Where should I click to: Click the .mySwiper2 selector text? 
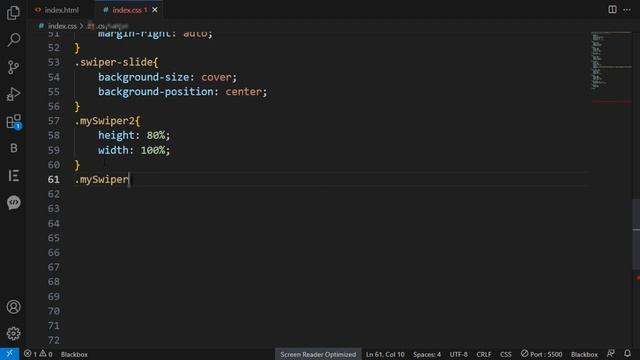click(x=105, y=121)
